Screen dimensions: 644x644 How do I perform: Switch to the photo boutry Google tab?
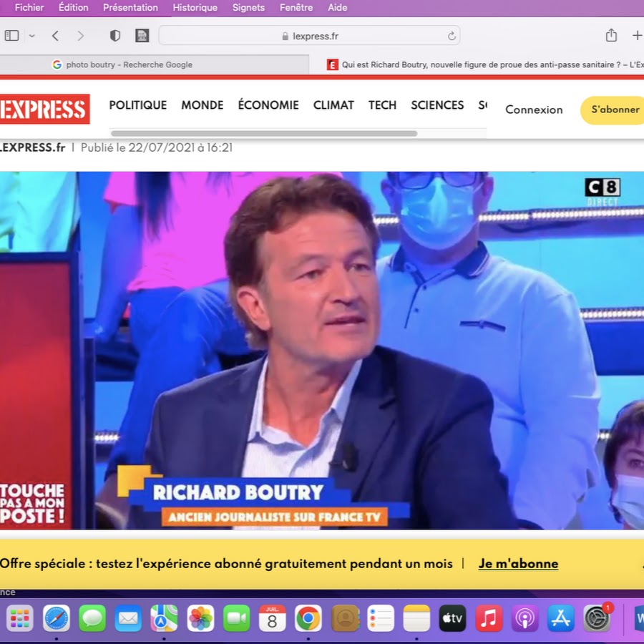tap(155, 64)
